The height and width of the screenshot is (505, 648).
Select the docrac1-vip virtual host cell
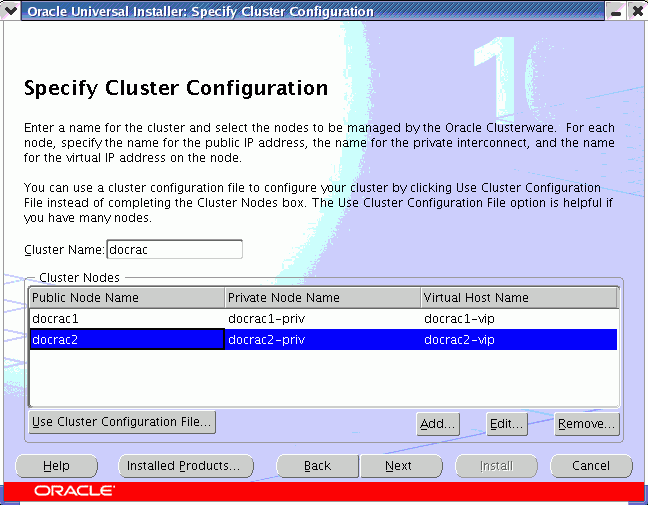[x=518, y=319]
